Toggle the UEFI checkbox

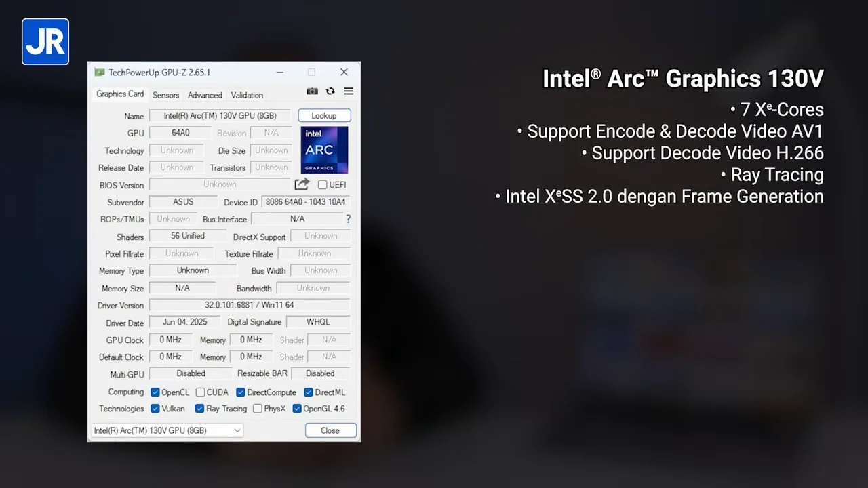[x=322, y=184]
